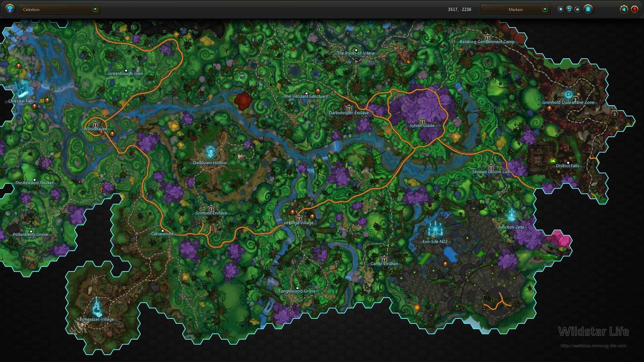Click the coordinates readout 3517, -2236
The width and height of the screenshot is (644, 362).
point(460,9)
